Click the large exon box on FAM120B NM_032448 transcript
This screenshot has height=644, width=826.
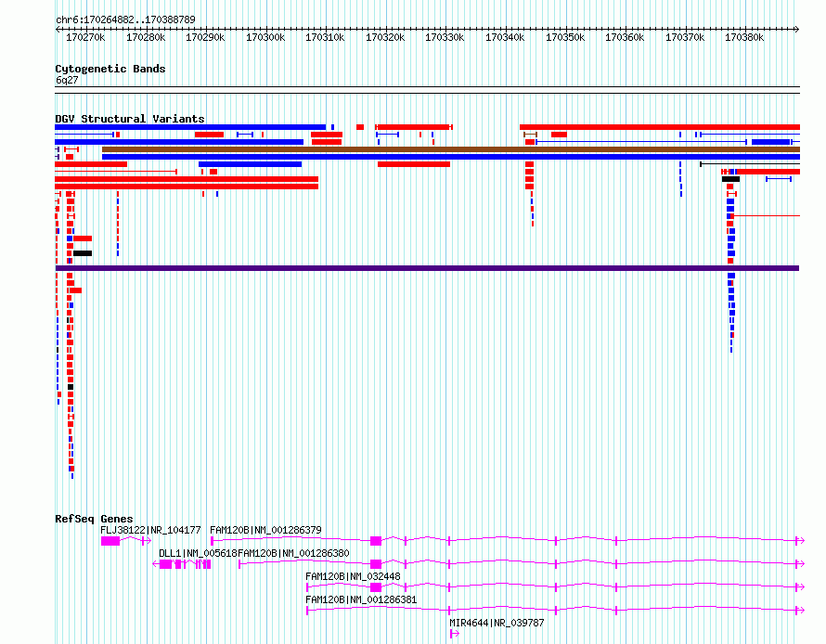[376, 587]
